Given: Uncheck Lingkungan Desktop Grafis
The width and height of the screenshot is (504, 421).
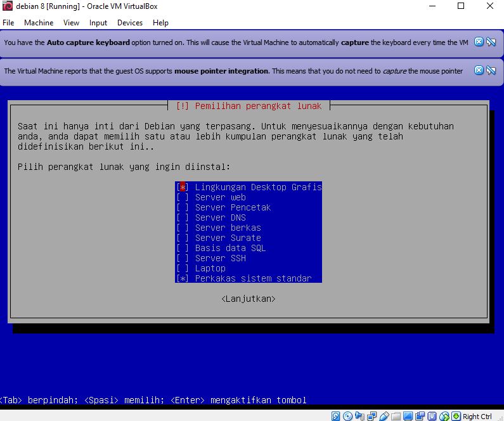Looking at the screenshot, I should pos(249,186).
